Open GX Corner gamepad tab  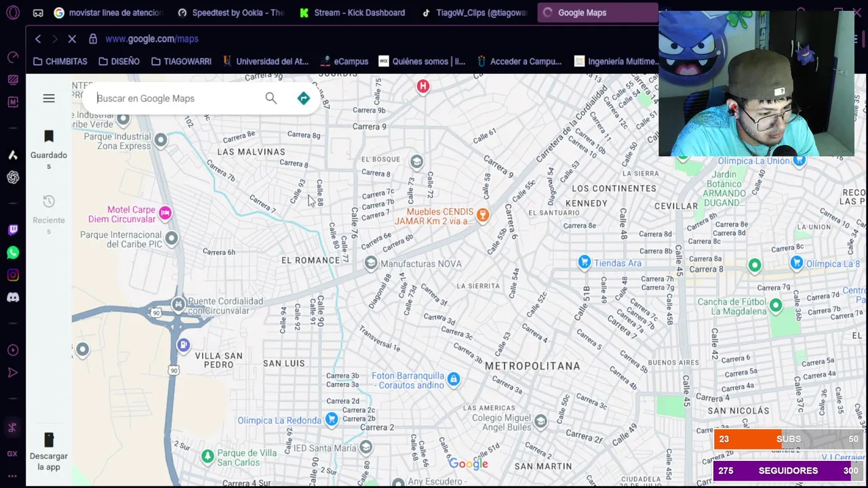(x=38, y=12)
